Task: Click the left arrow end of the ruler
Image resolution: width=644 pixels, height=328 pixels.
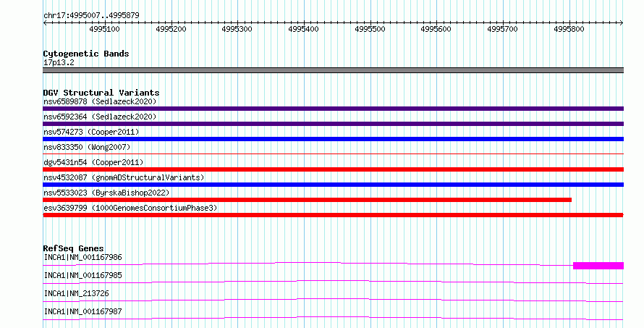Action: 45,22
